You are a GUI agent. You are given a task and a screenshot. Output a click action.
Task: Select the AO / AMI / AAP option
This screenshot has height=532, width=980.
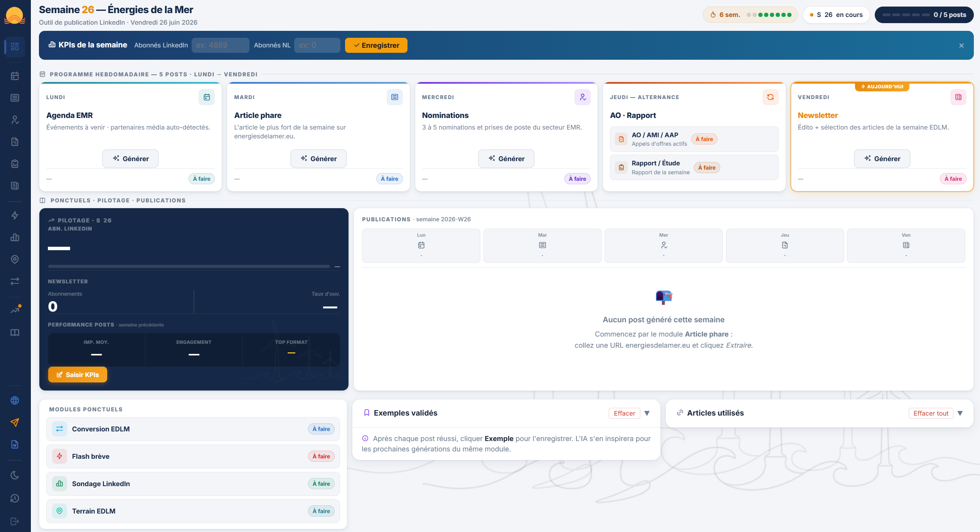[694, 139]
